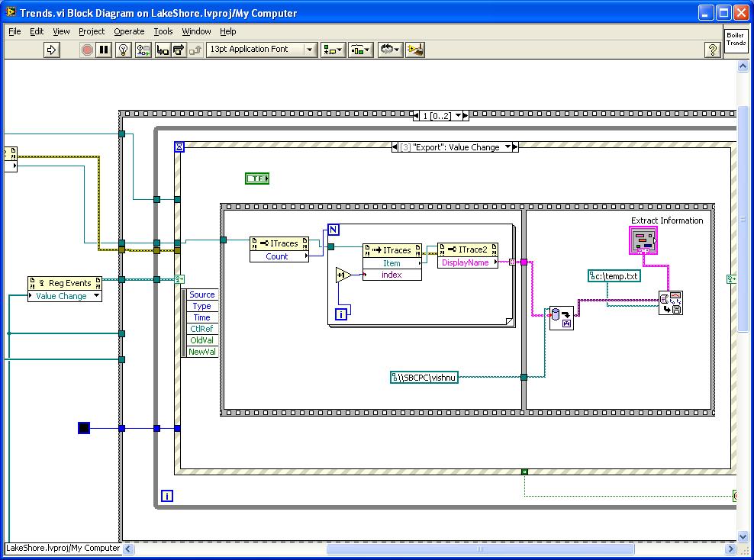Expand the Reorder dropdown in toolbar
This screenshot has width=754, height=560.
[390, 50]
